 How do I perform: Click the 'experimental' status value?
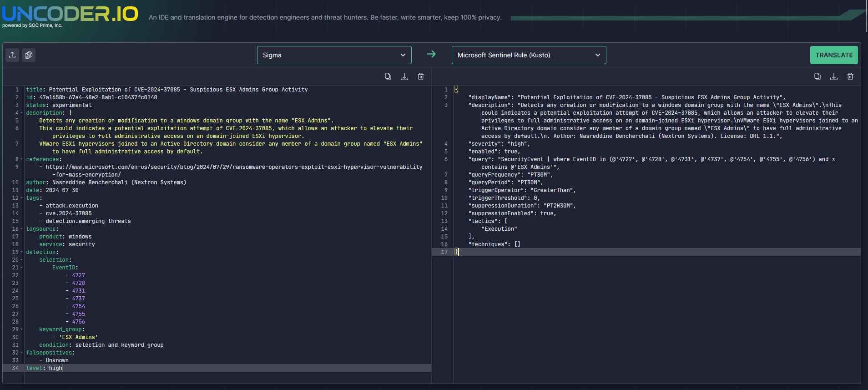coord(72,105)
